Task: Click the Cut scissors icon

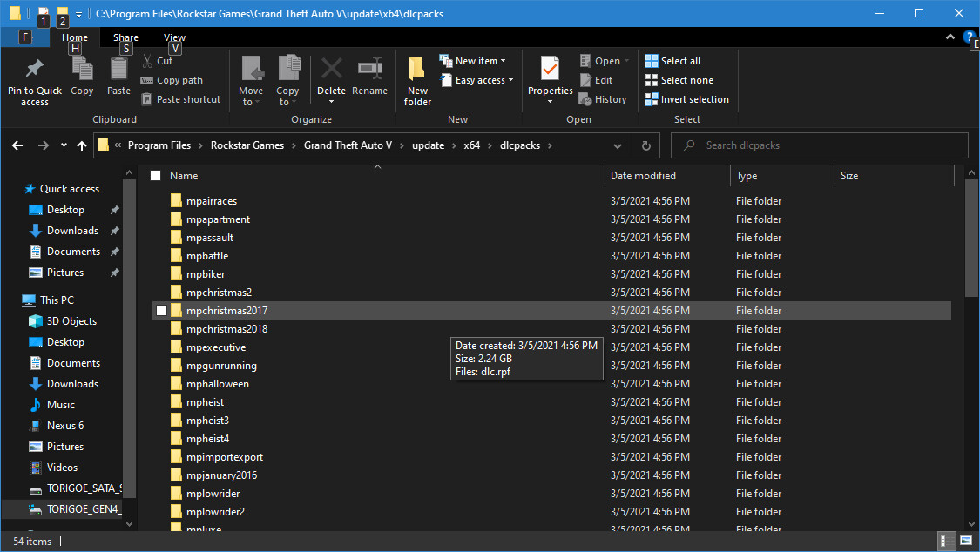Action: click(147, 61)
